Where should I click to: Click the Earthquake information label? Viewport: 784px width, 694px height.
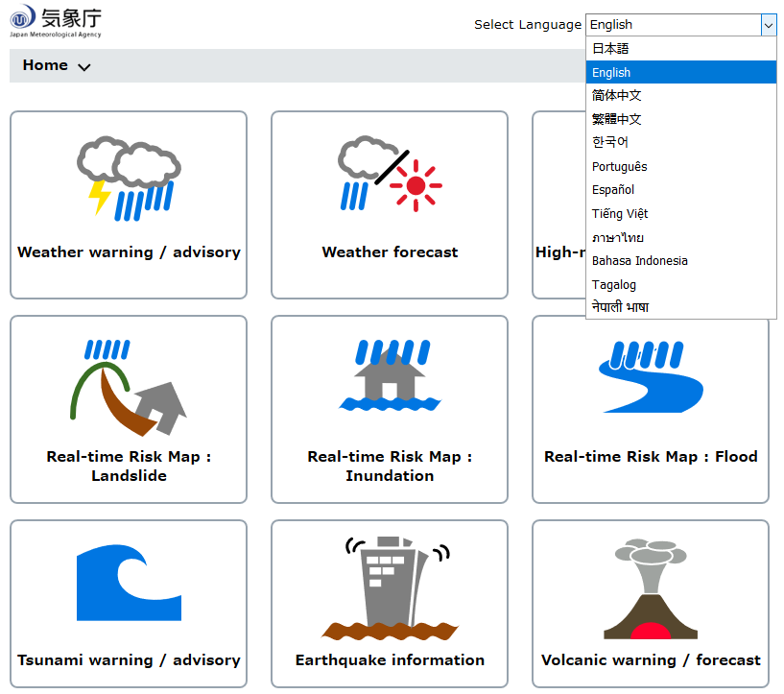point(390,660)
